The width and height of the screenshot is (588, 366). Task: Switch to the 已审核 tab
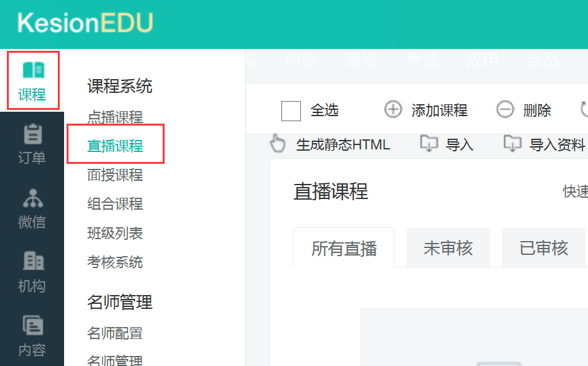(x=543, y=248)
